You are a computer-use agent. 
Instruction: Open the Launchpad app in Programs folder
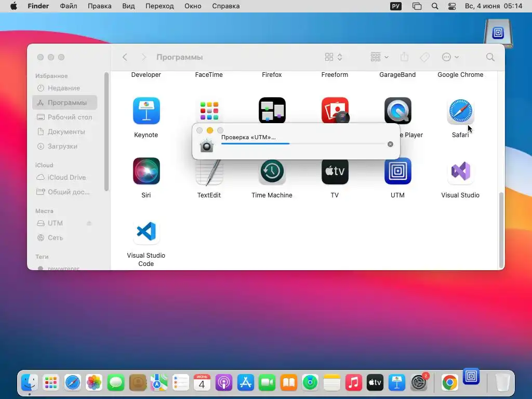pyautogui.click(x=209, y=111)
